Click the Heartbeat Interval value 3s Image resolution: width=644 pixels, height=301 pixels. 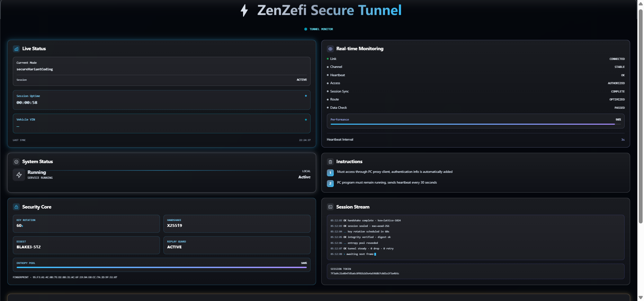click(623, 140)
